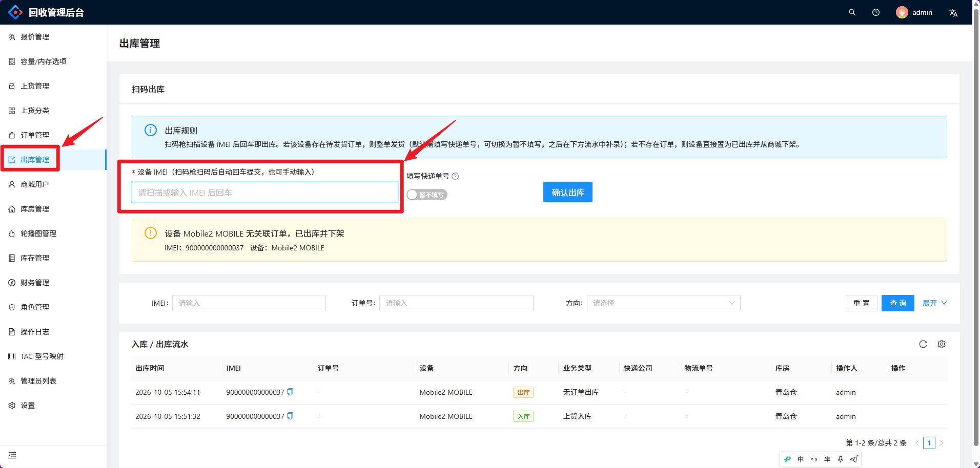Click the help tooltip icon beside 填写快递单号

tap(455, 176)
